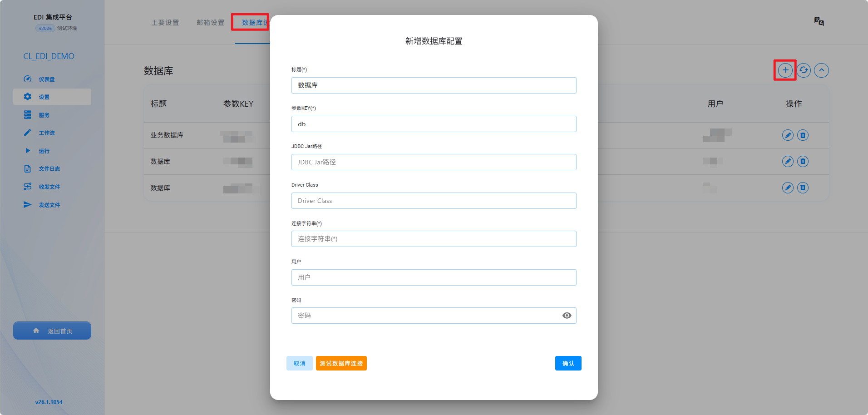Click the CL_EDI_DEMO project link
Screen dimensions: 868x415
49,56
